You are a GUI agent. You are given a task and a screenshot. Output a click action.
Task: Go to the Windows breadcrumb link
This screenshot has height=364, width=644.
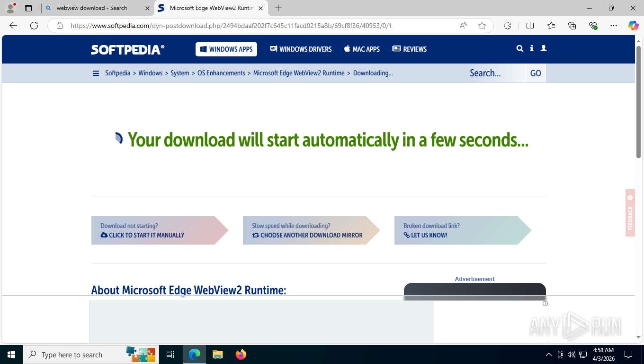(x=150, y=73)
